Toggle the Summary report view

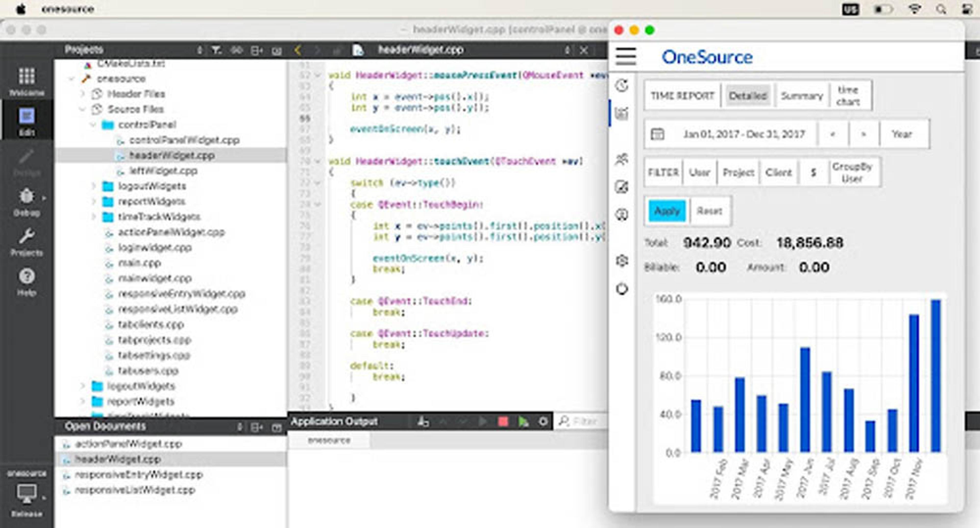(x=802, y=96)
